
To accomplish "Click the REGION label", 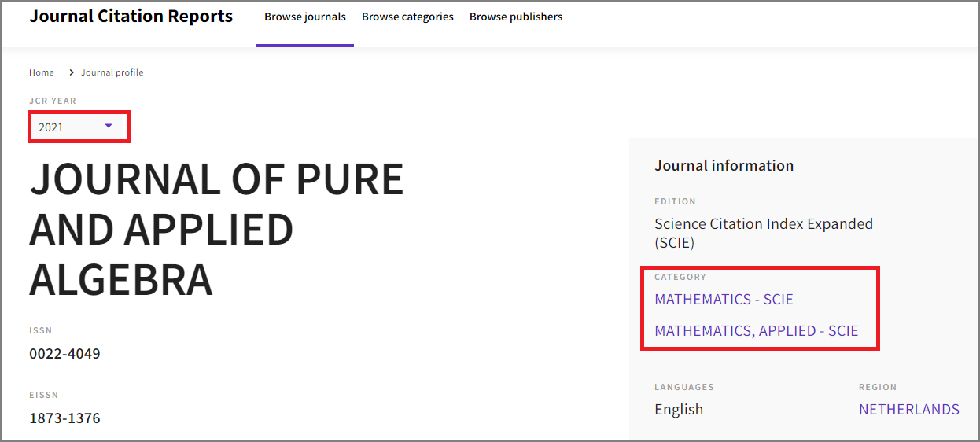I will (x=878, y=387).
